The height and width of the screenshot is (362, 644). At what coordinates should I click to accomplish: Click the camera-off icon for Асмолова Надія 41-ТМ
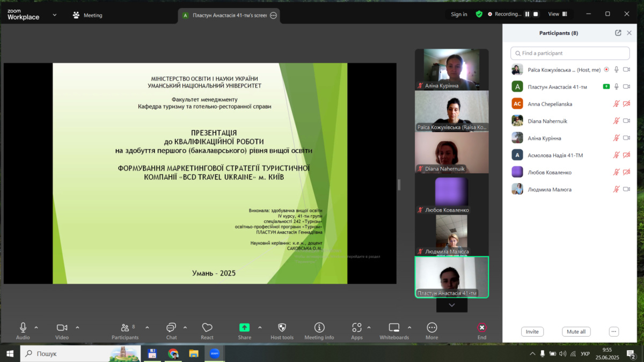tap(626, 156)
